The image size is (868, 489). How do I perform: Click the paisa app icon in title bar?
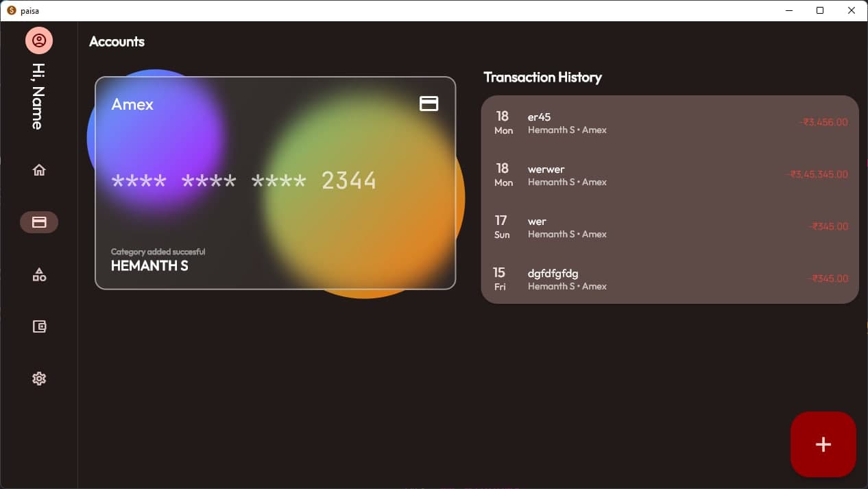[x=11, y=10]
